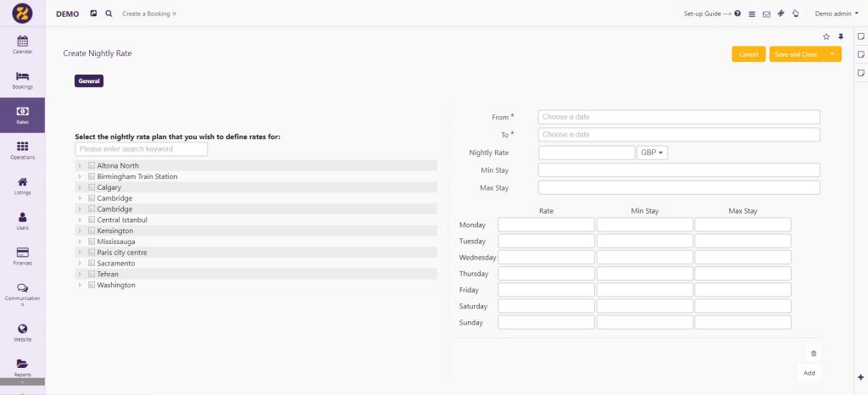This screenshot has width=868, height=395.
Task: Open the hamburger list icon in header
Action: [752, 14]
